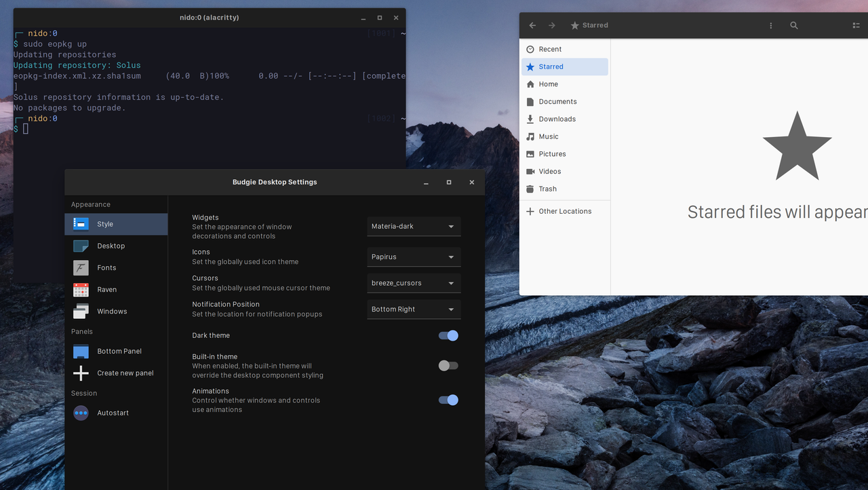Image resolution: width=868 pixels, height=490 pixels.
Task: Click the Pictures icon in Files sidebar
Action: pyautogui.click(x=530, y=154)
